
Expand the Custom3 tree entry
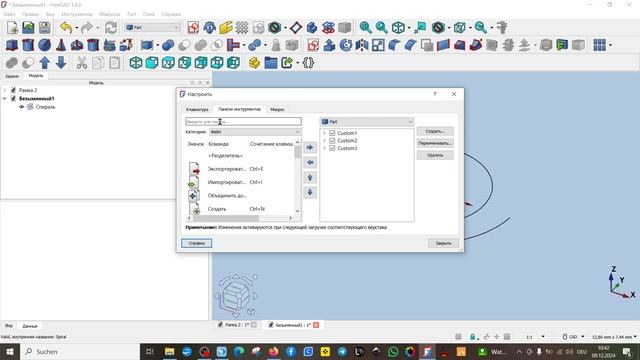pyautogui.click(x=324, y=148)
